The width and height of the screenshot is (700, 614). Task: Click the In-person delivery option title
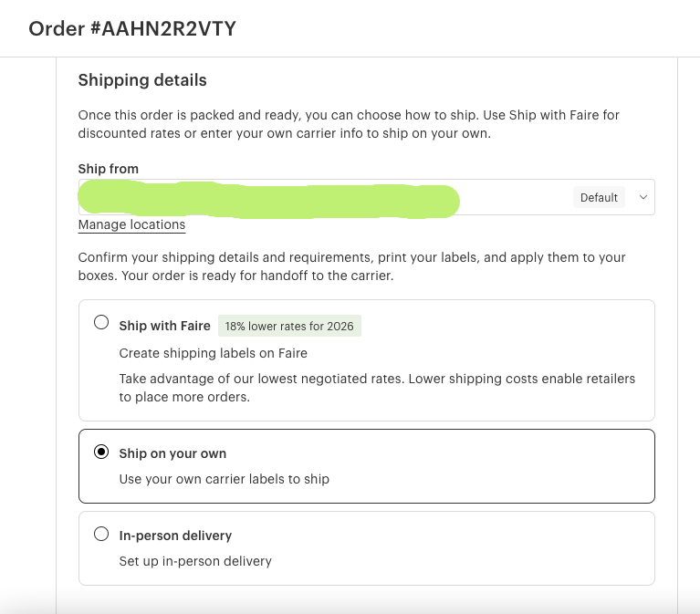[x=175, y=536]
